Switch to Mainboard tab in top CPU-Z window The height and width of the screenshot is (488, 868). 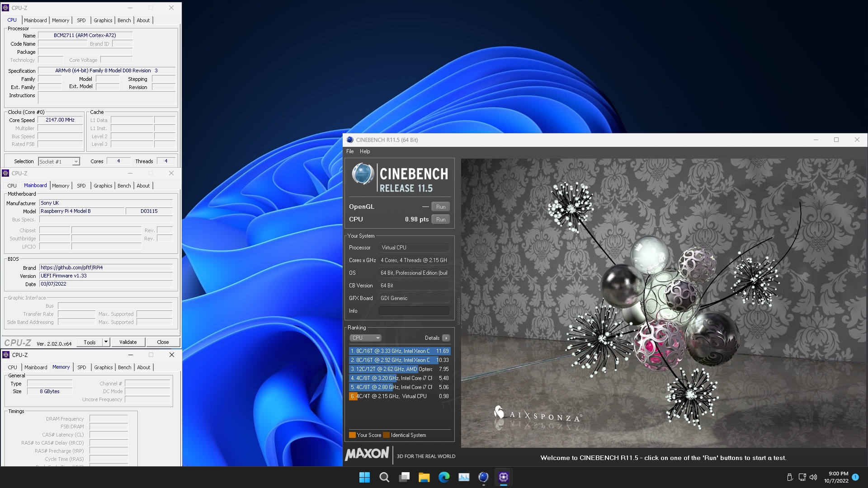point(35,20)
